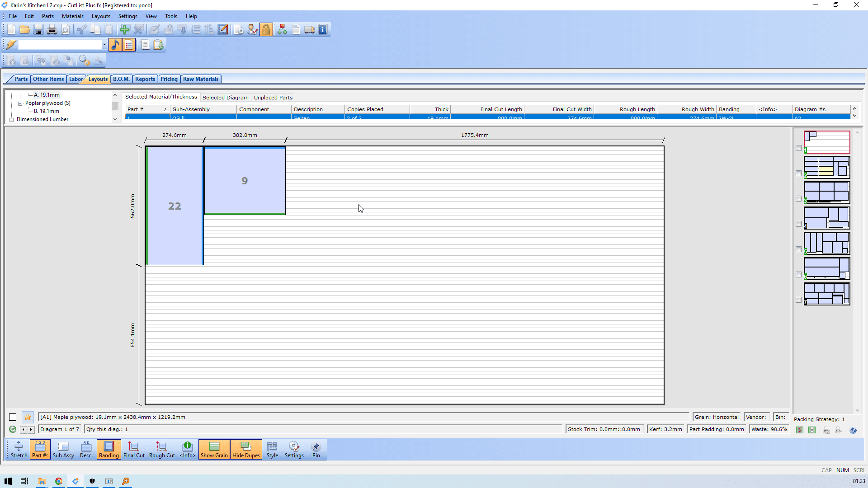
Task: Click the Add Part green plus icon
Action: [x=125, y=30]
